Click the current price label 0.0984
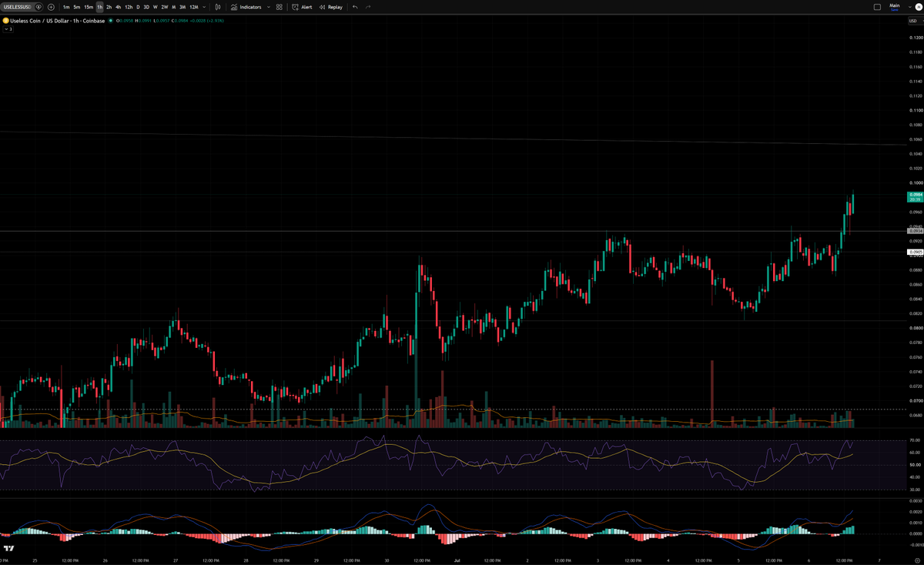Image resolution: width=924 pixels, height=565 pixels. [x=916, y=197]
